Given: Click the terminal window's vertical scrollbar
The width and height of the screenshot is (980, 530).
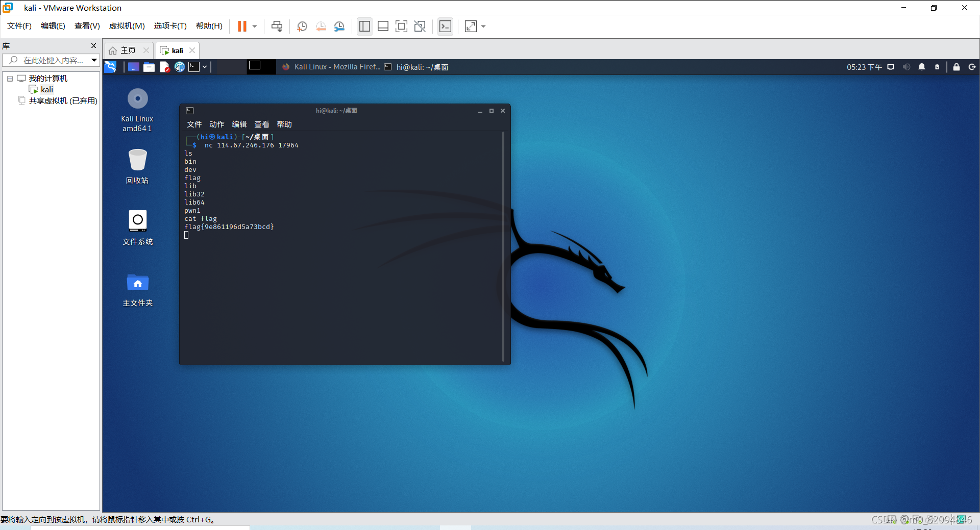Looking at the screenshot, I should pyautogui.click(x=503, y=247).
